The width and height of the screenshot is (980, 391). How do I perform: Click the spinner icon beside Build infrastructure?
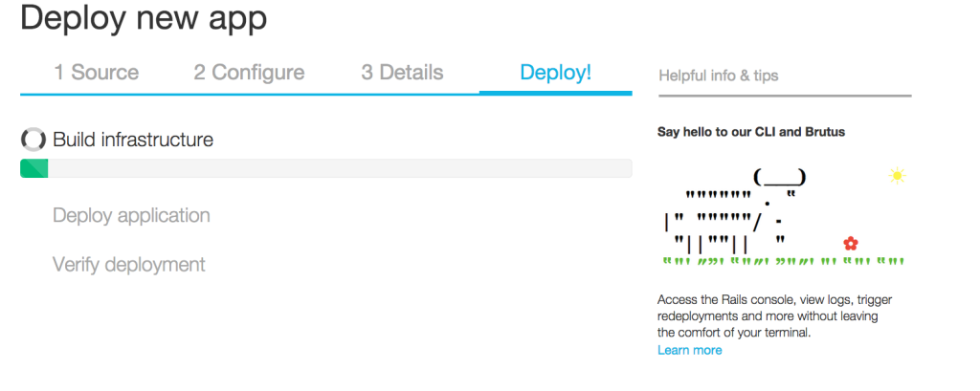pyautogui.click(x=33, y=141)
